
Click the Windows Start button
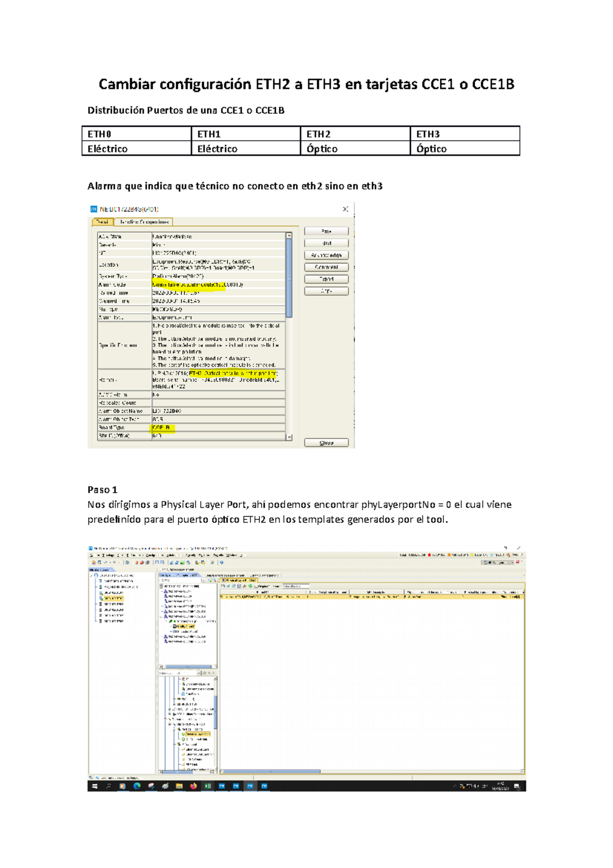click(95, 786)
